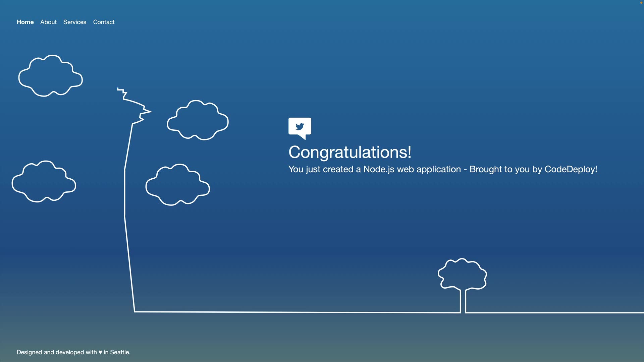Viewport: 644px width, 362px height.
Task: Click the small orange dot in the corner
Action: (x=641, y=3)
